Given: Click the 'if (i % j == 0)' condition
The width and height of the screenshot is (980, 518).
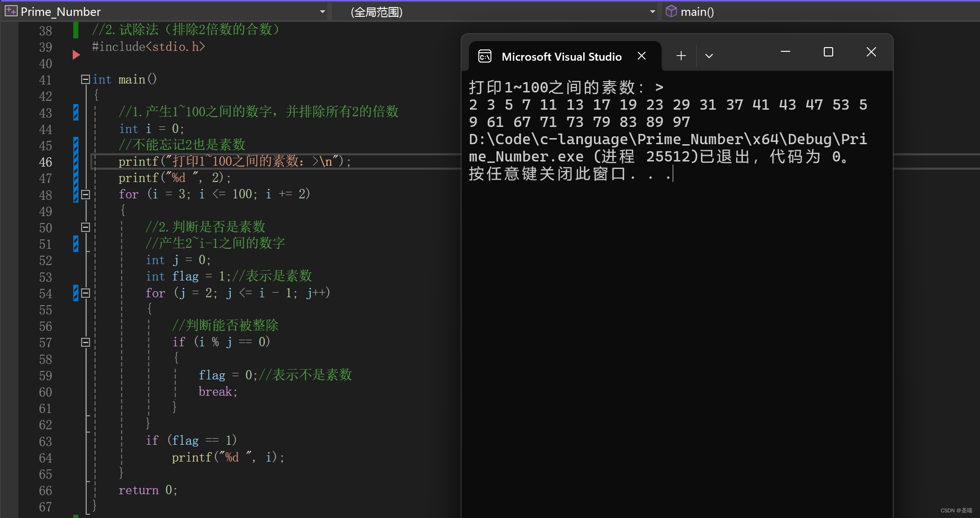Looking at the screenshot, I should tap(221, 342).
